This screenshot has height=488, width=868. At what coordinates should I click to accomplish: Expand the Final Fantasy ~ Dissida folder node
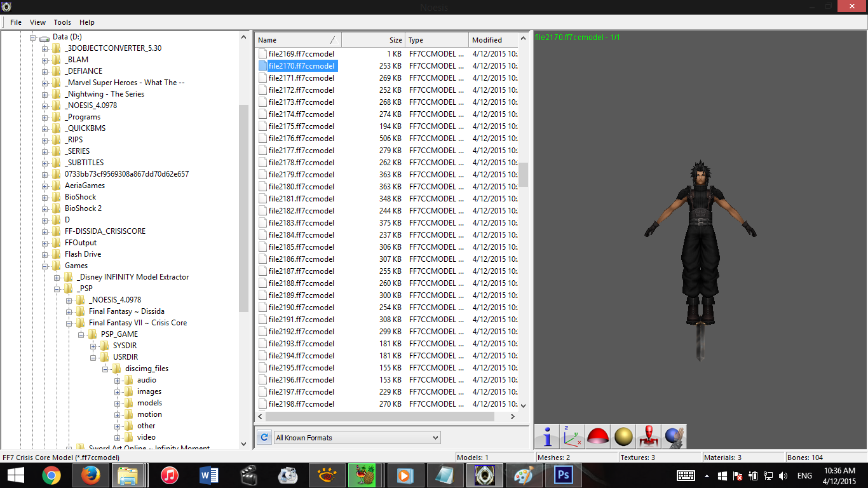(69, 311)
